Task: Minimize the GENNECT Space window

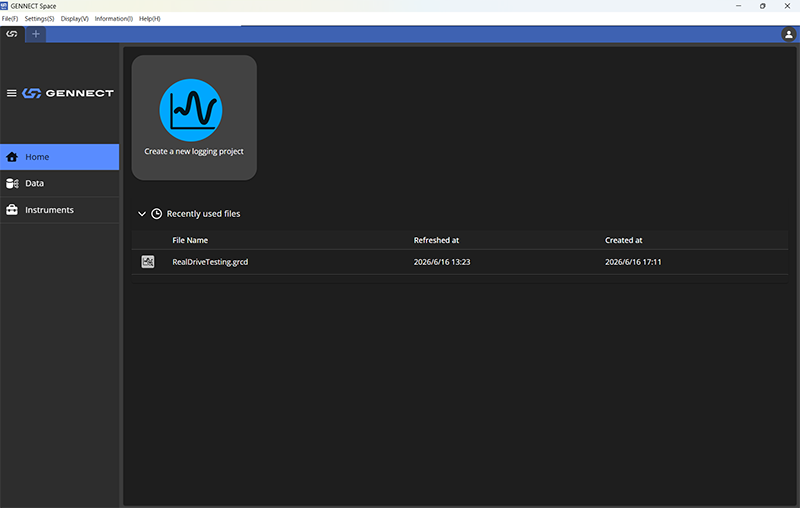Action: tap(738, 6)
